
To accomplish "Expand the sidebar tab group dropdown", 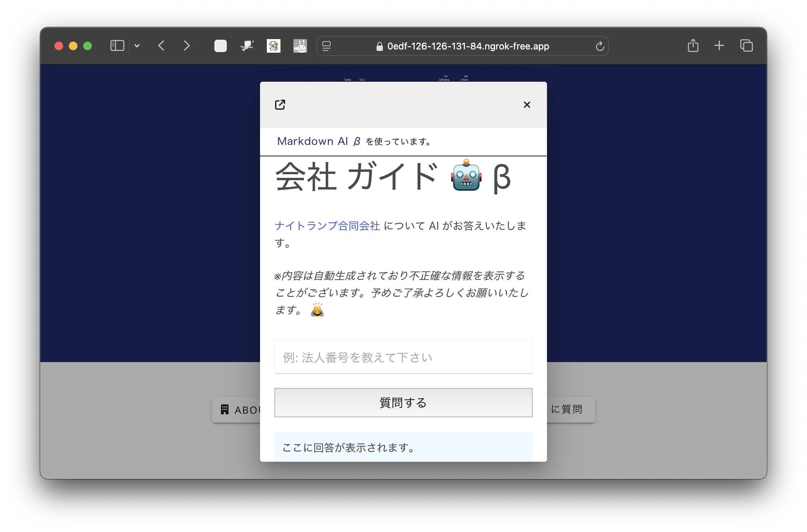I will (137, 46).
